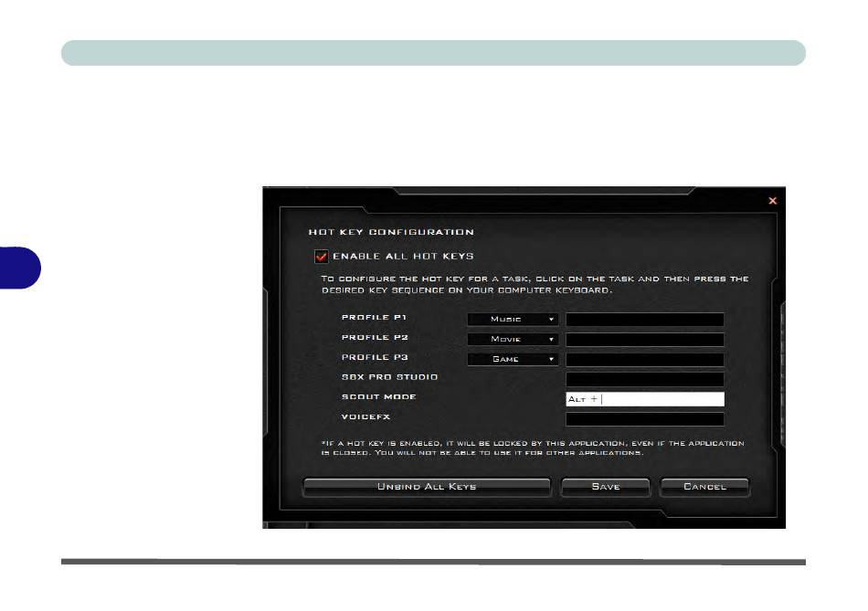868x611 pixels.
Task: Save the hot key configuration
Action: pyautogui.click(x=606, y=487)
